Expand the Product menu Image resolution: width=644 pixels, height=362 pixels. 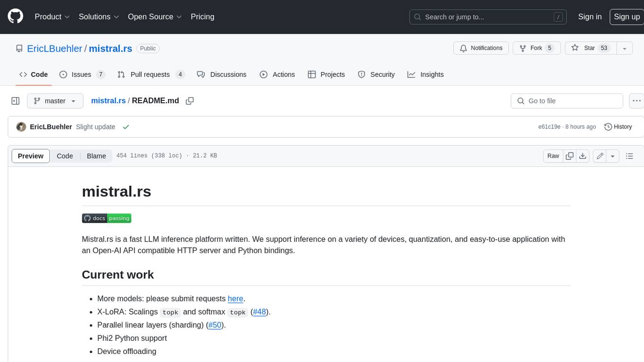52,17
